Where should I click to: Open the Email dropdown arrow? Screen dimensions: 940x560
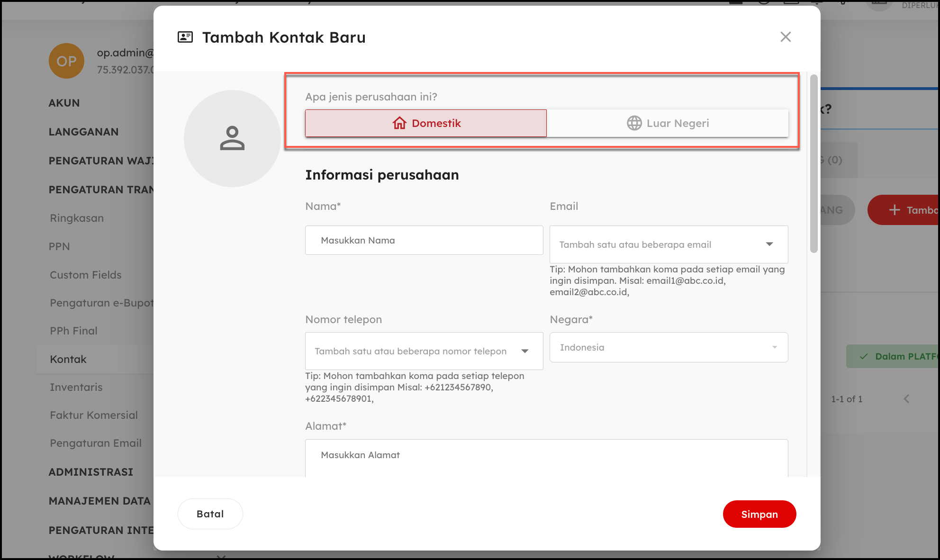[x=769, y=244]
